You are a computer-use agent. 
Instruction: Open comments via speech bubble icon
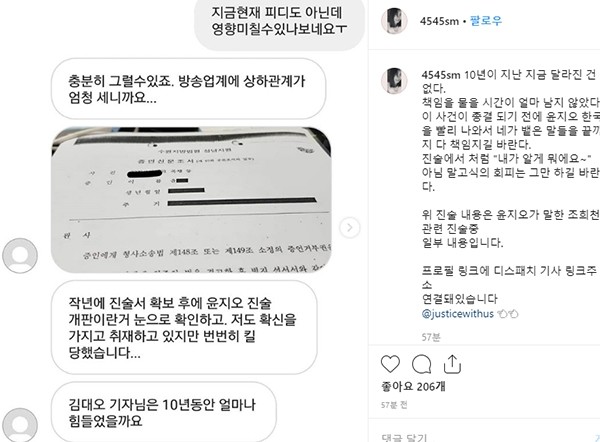tap(421, 364)
